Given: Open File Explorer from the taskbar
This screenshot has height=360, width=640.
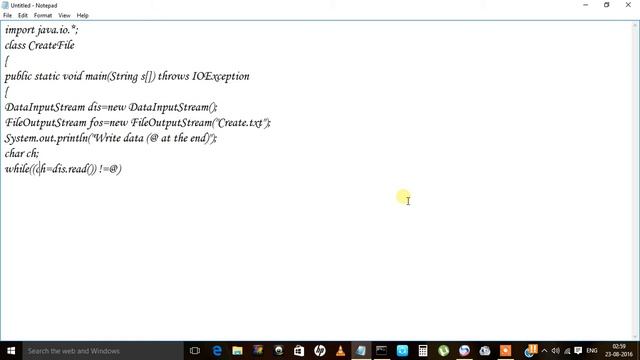Looking at the screenshot, I should (238, 351).
